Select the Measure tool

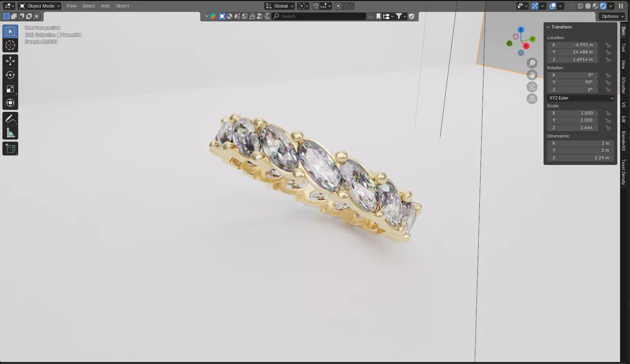10,133
